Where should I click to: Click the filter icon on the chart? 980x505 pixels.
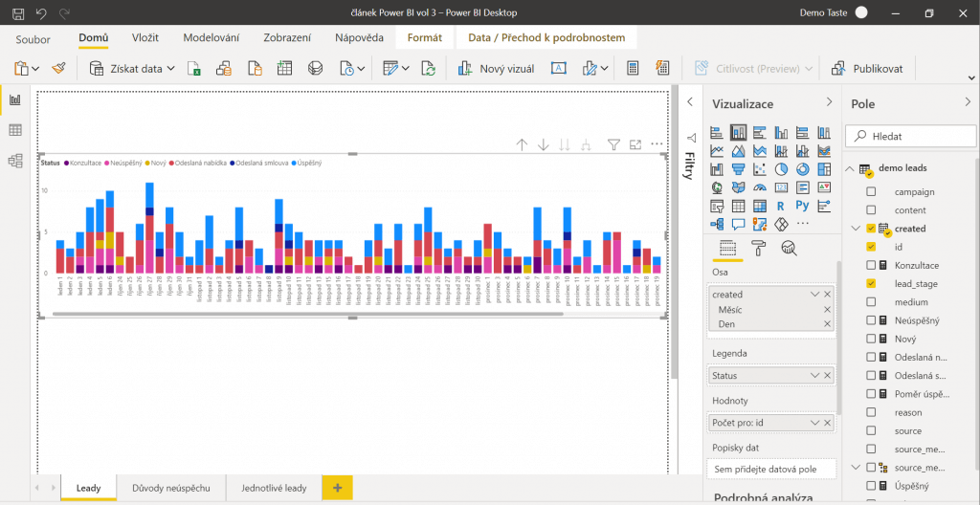point(614,144)
